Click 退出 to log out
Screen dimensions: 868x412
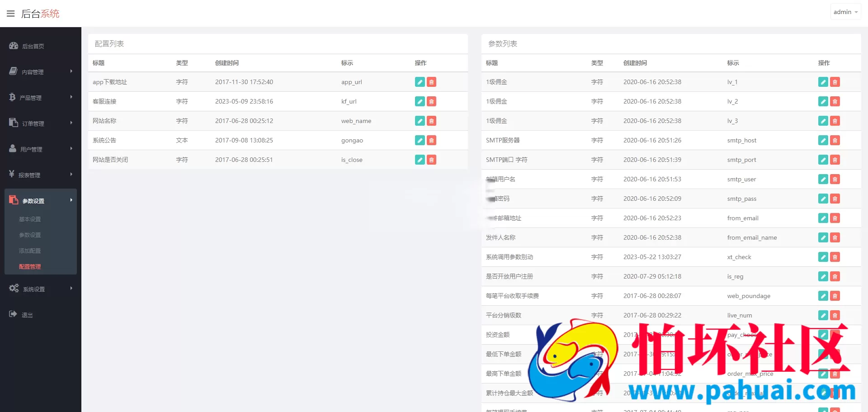point(27,315)
